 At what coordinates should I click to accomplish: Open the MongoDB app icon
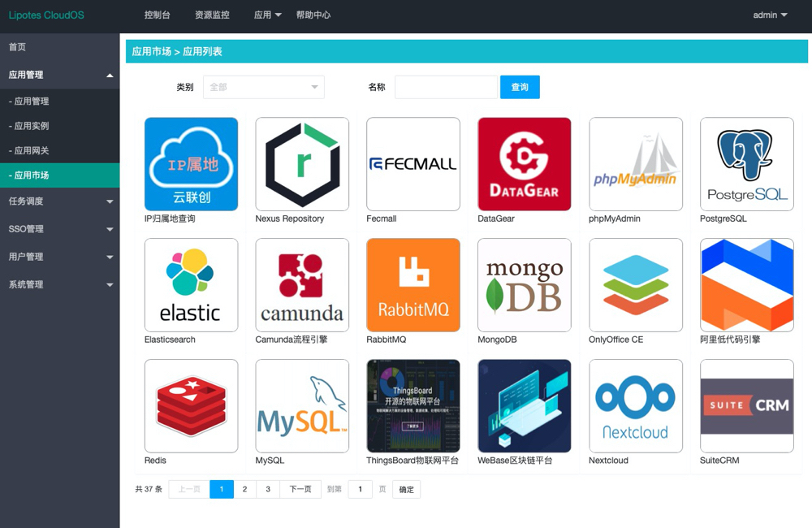pos(524,285)
